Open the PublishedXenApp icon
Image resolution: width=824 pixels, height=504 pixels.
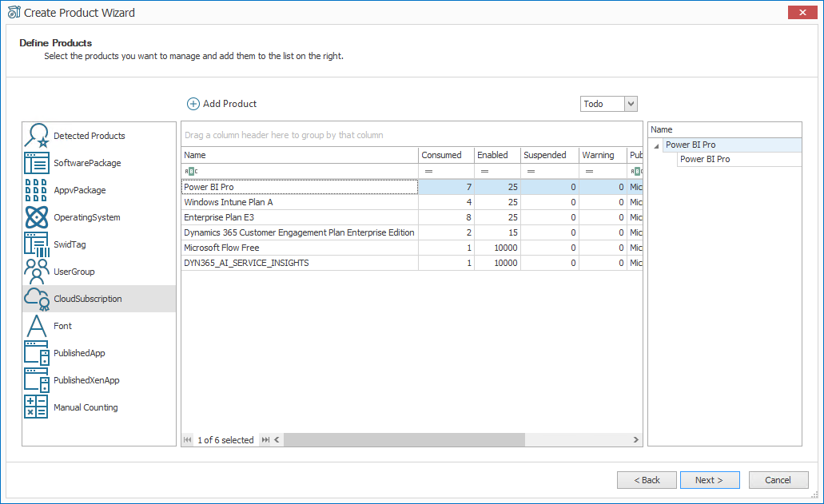pyautogui.click(x=37, y=380)
